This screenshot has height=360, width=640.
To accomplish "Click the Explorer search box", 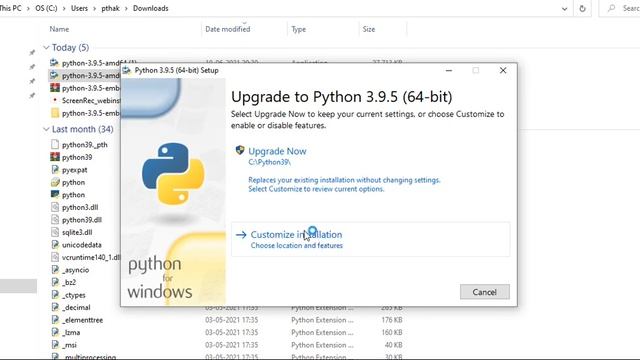I will 620,8.
